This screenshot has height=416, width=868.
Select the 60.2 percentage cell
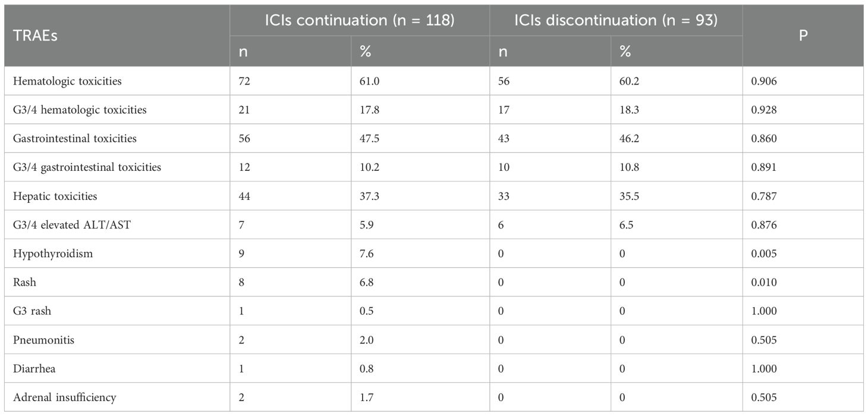click(629, 81)
